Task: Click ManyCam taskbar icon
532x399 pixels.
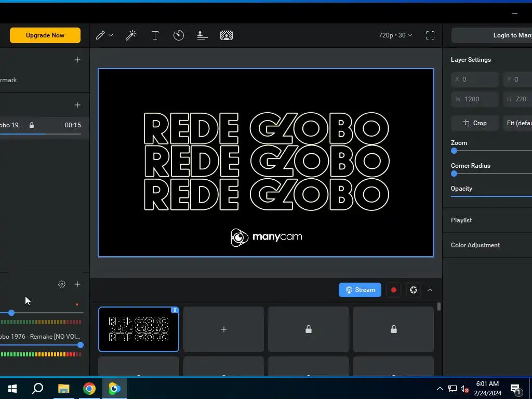Action: [x=115, y=389]
